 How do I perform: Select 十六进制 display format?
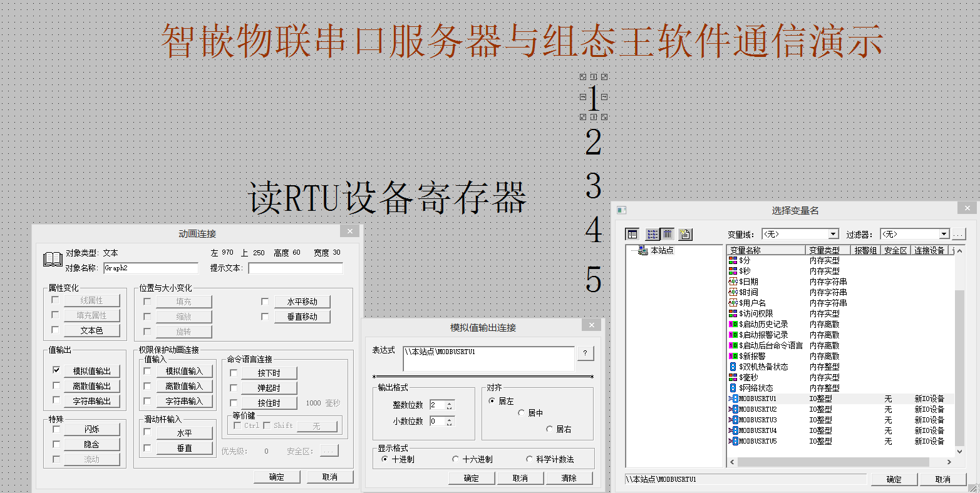[x=455, y=459]
